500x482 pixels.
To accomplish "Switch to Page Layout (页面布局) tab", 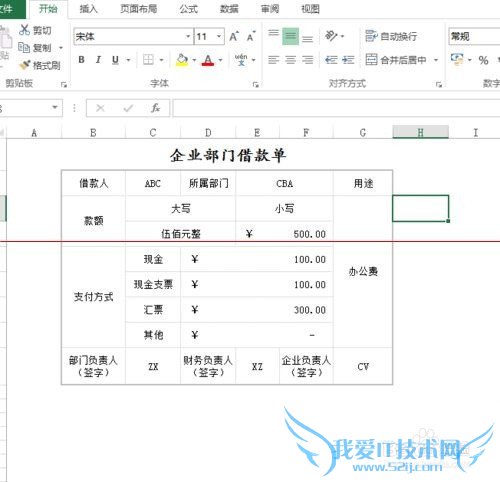I will 139,9.
